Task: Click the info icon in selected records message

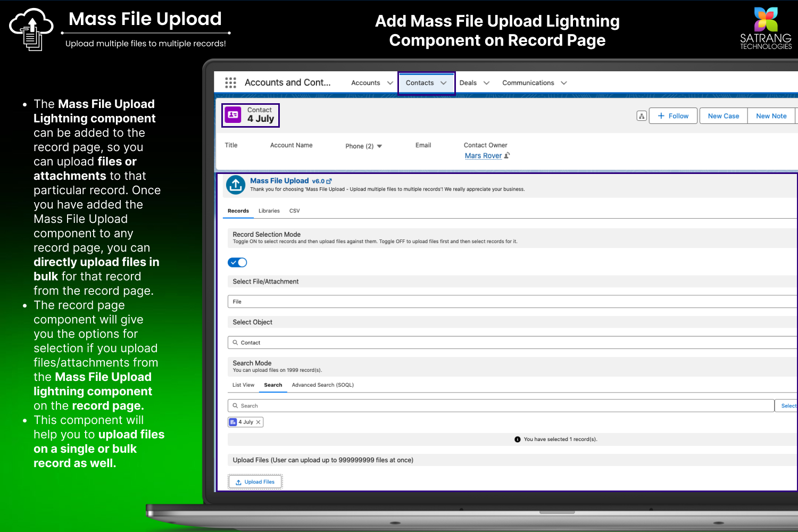Action: pos(518,439)
